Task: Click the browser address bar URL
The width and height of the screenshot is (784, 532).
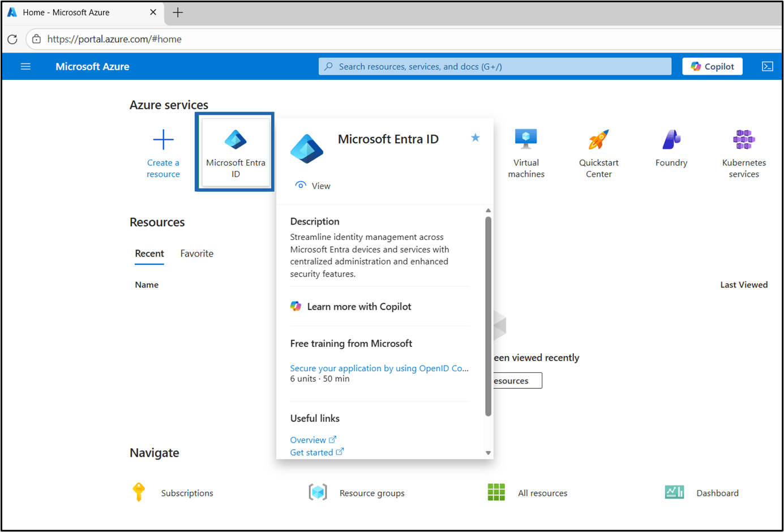Action: [x=114, y=39]
